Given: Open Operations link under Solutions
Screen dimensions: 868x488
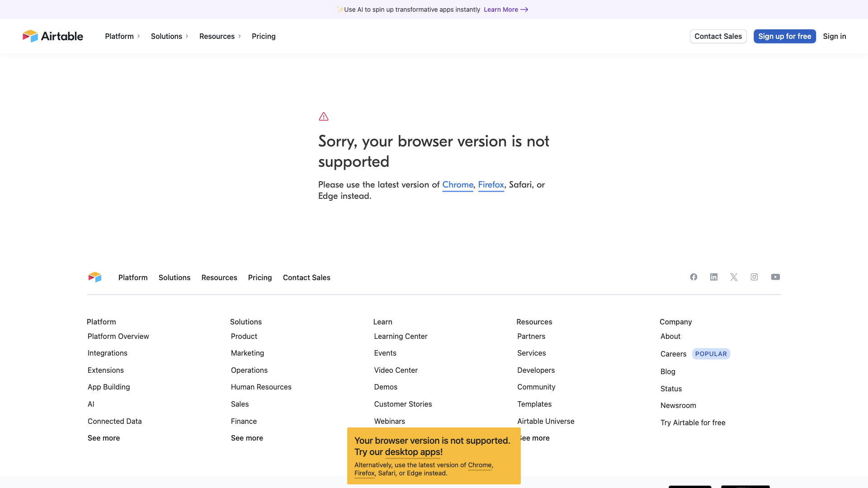Looking at the screenshot, I should click(249, 370).
